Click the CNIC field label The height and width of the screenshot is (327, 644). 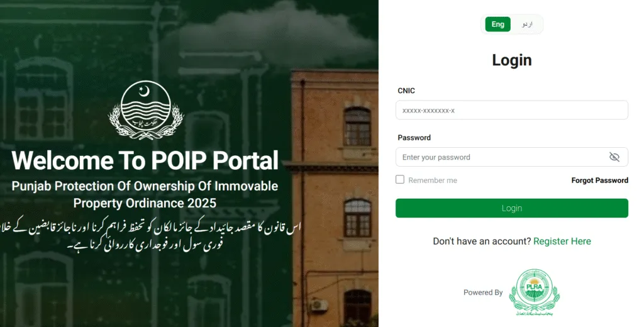pyautogui.click(x=406, y=91)
